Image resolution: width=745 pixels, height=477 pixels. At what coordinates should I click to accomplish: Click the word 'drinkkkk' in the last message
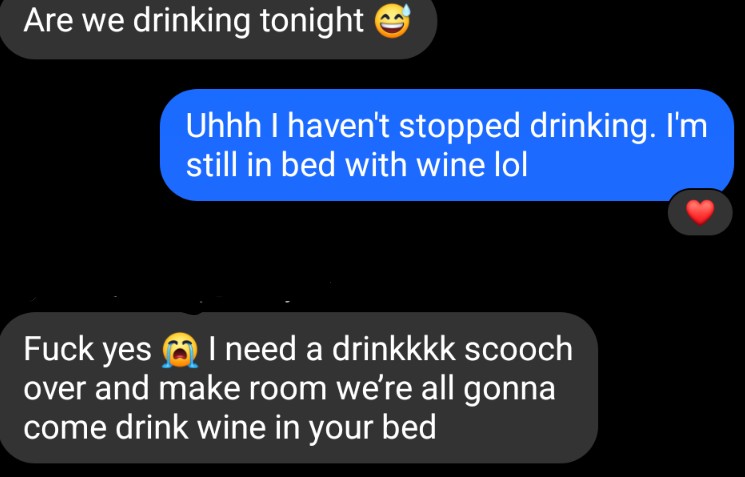tap(393, 349)
